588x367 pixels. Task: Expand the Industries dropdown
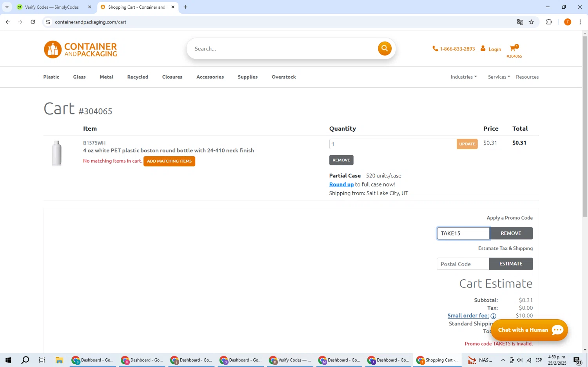pos(464,77)
